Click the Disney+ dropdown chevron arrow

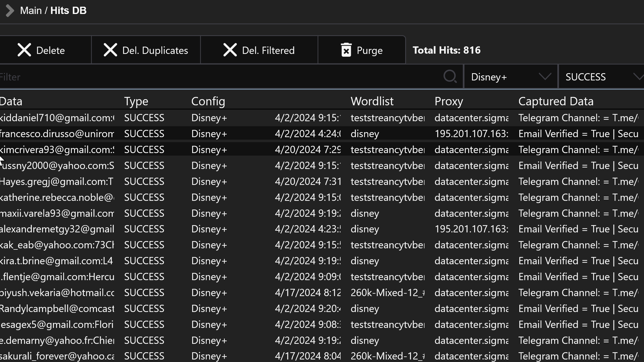tap(545, 77)
